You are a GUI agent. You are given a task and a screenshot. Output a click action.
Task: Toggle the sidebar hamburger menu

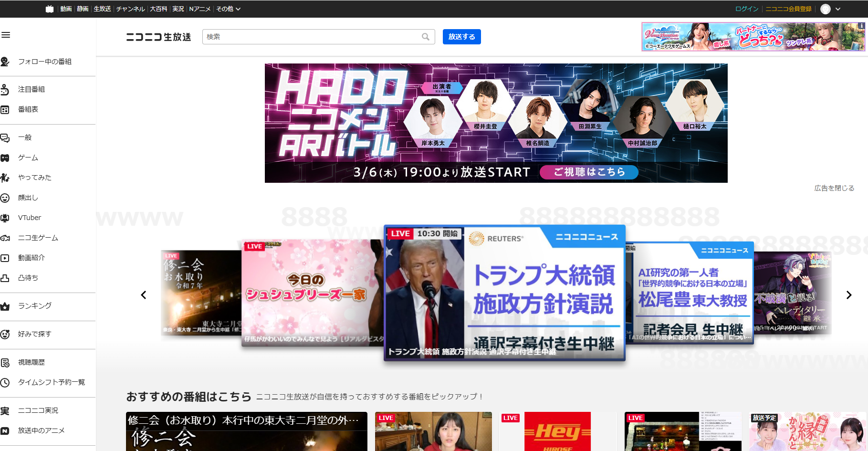(x=6, y=35)
